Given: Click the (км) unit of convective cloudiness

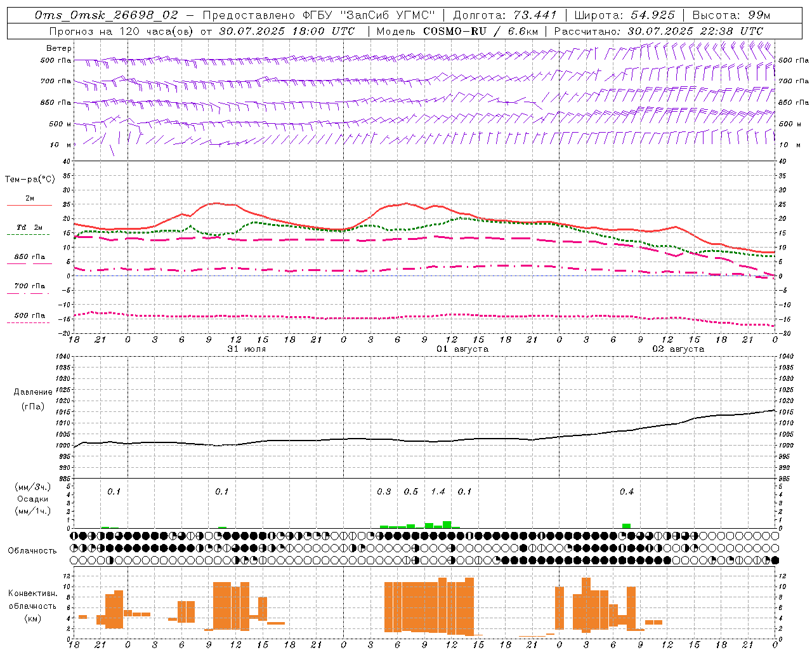Looking at the screenshot, I should (32, 618).
